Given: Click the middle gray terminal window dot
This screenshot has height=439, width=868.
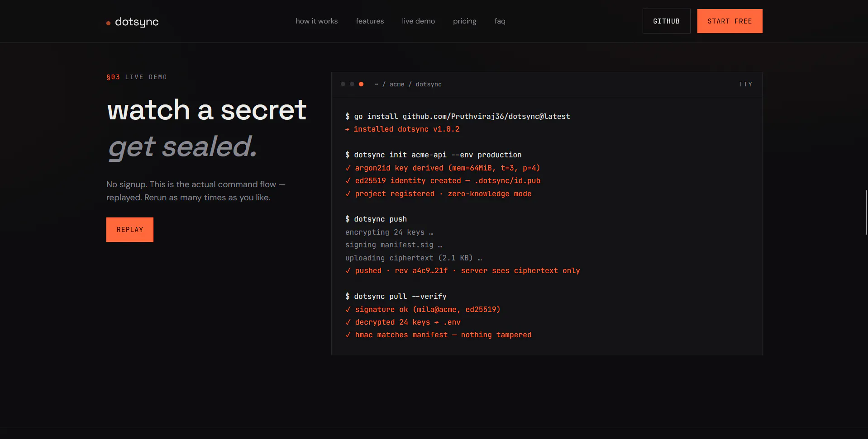Looking at the screenshot, I should click(352, 84).
